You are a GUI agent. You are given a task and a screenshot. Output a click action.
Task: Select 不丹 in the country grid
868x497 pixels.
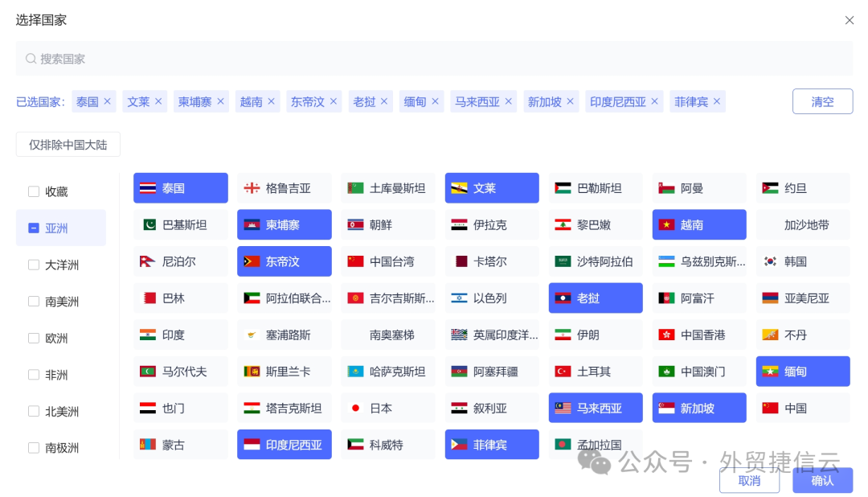(802, 335)
